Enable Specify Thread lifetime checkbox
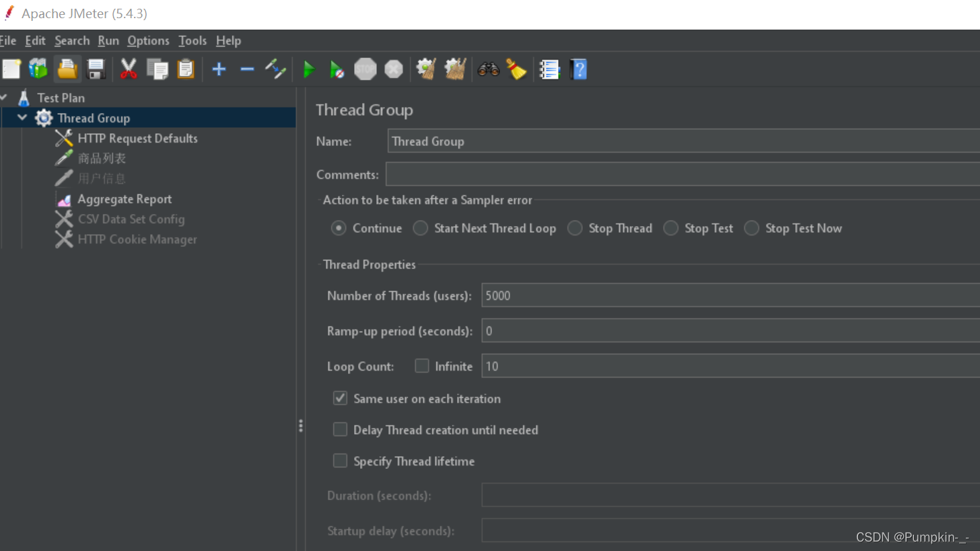Viewport: 980px width, 551px height. pos(340,461)
